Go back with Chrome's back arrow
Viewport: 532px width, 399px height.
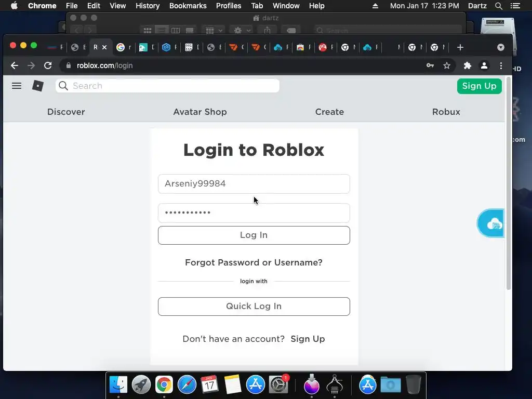coord(14,65)
